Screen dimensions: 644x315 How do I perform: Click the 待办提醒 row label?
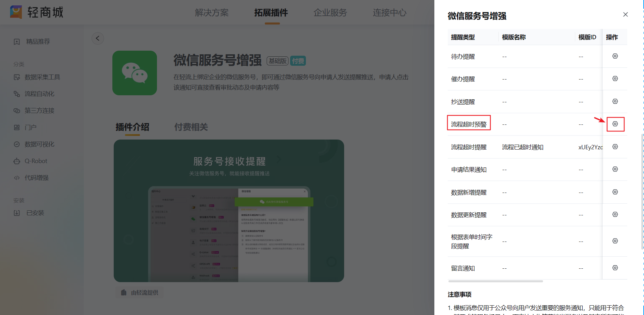click(463, 57)
